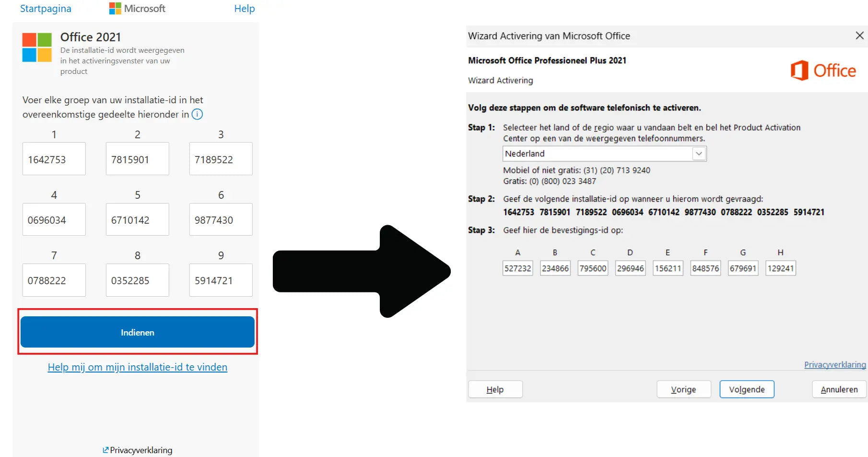This screenshot has width=868, height=457.
Task: Click the wizard Help button
Action: pos(495,389)
